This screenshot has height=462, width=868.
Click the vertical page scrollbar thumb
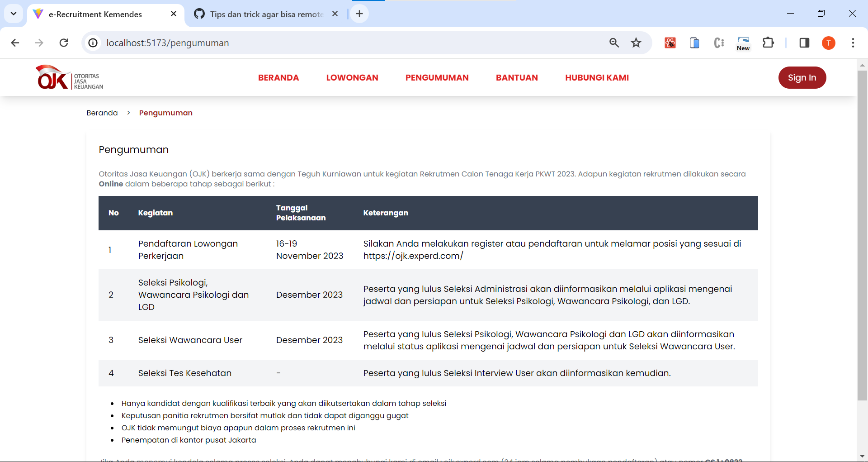862,235
